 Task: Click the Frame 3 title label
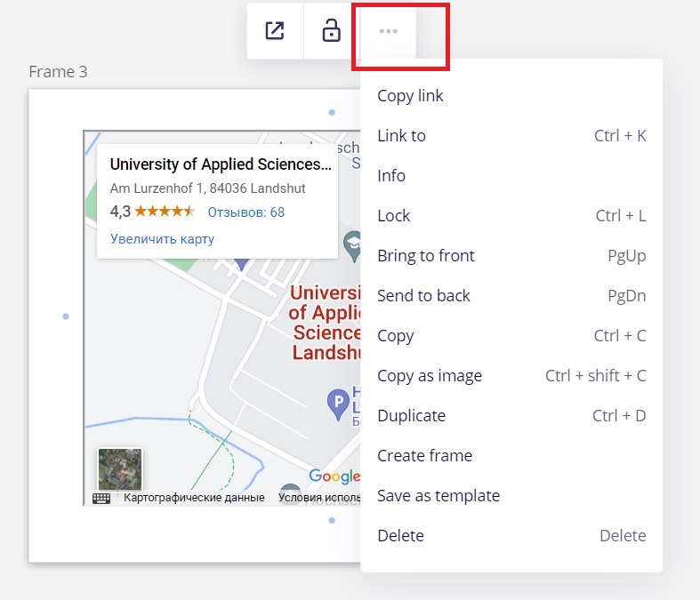click(x=58, y=72)
